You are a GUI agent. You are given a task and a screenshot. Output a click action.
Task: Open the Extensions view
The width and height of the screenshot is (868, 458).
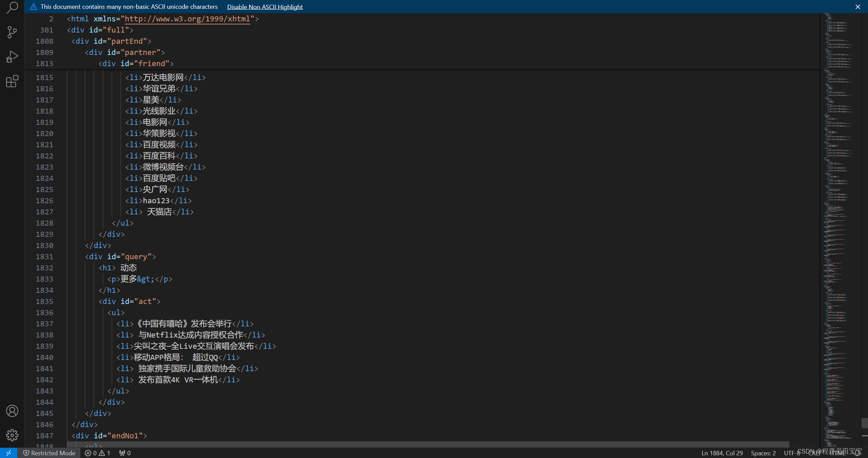click(12, 81)
